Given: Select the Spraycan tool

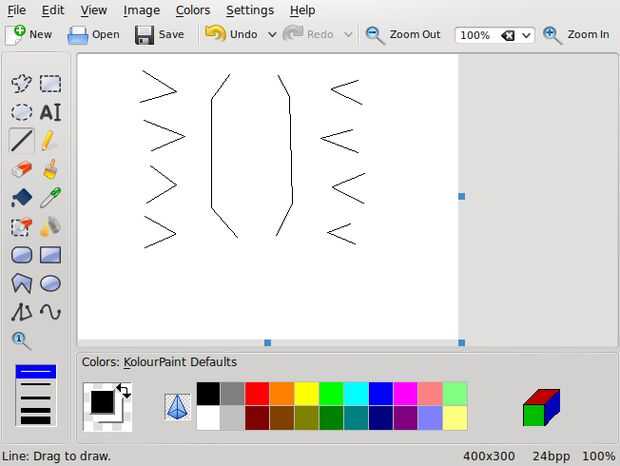Looking at the screenshot, I should point(50,226).
